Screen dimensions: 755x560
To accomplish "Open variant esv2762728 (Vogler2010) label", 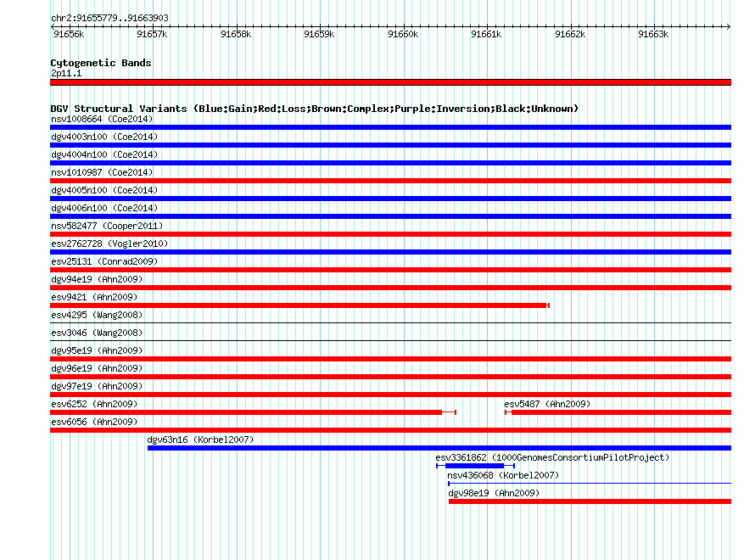I will 109,244.
